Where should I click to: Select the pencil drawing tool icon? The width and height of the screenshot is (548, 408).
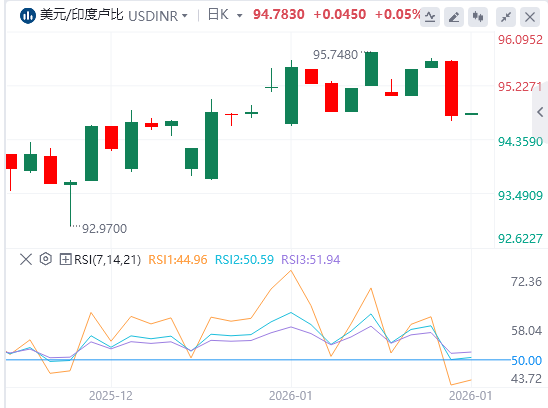click(x=454, y=16)
